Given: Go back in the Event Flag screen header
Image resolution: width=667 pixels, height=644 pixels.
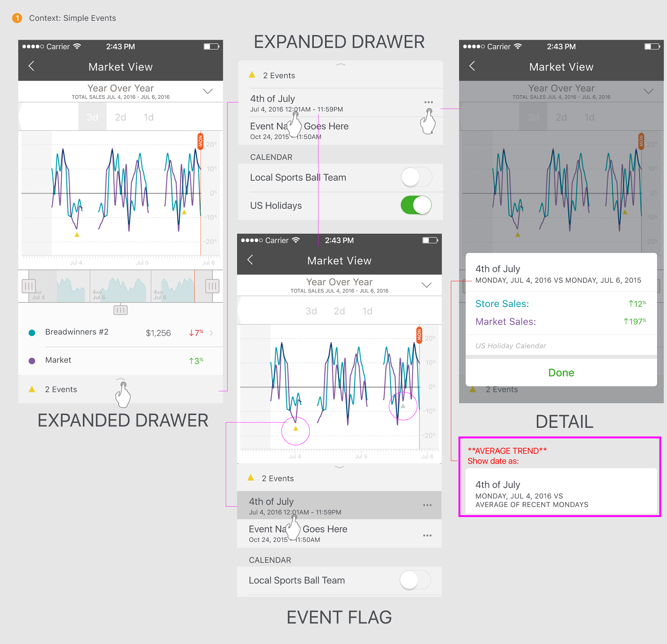Looking at the screenshot, I should tap(250, 260).
